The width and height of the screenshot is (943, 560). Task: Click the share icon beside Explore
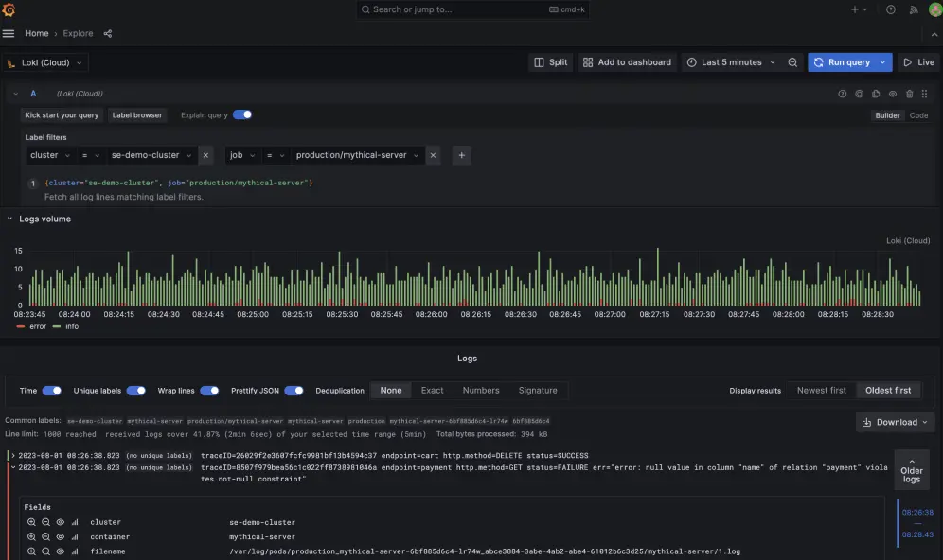[107, 33]
